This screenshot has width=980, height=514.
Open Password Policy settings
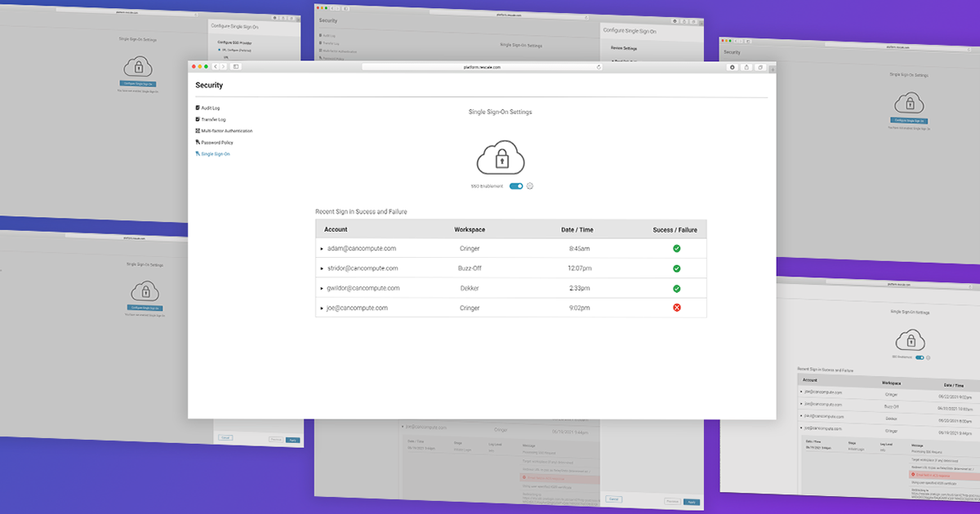tap(214, 142)
